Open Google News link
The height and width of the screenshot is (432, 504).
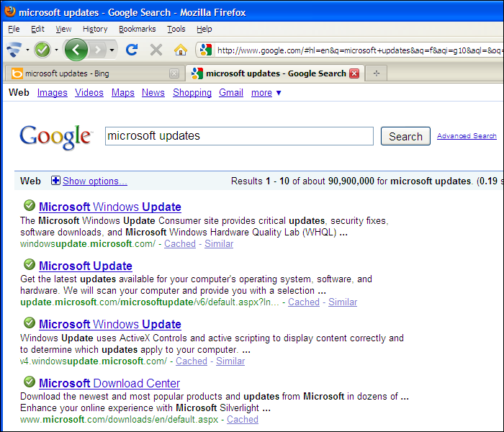[153, 93]
